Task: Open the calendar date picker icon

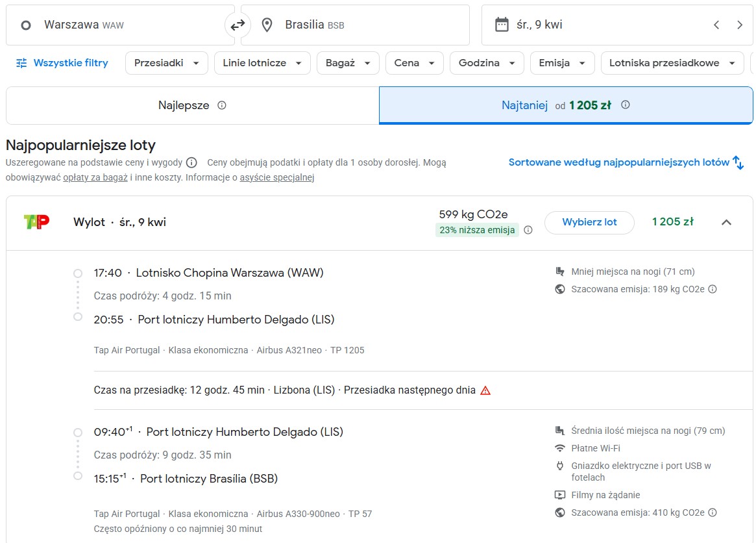Action: click(x=502, y=25)
